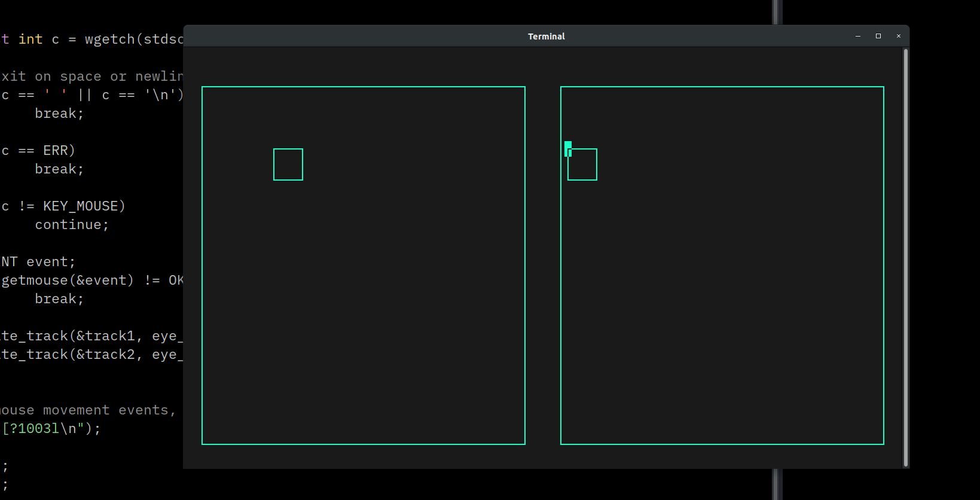980x500 pixels.
Task: Click 'NT event;' declaration in editor
Action: click(38, 262)
